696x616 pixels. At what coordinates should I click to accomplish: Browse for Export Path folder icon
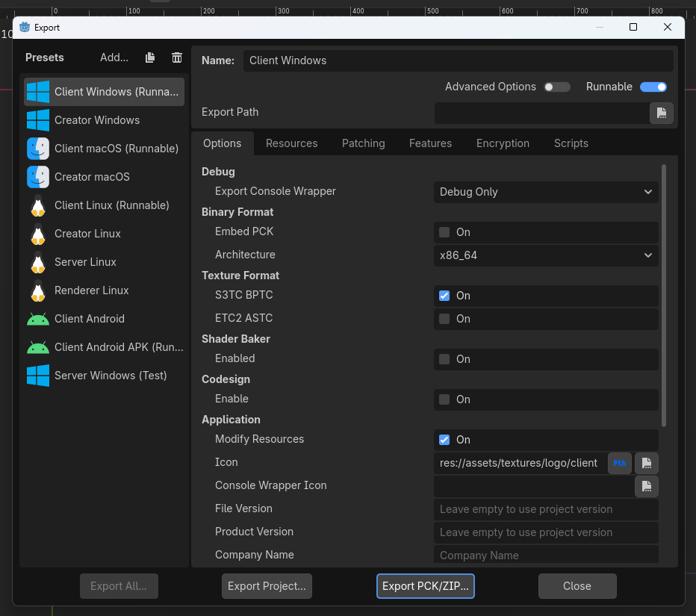point(662,113)
